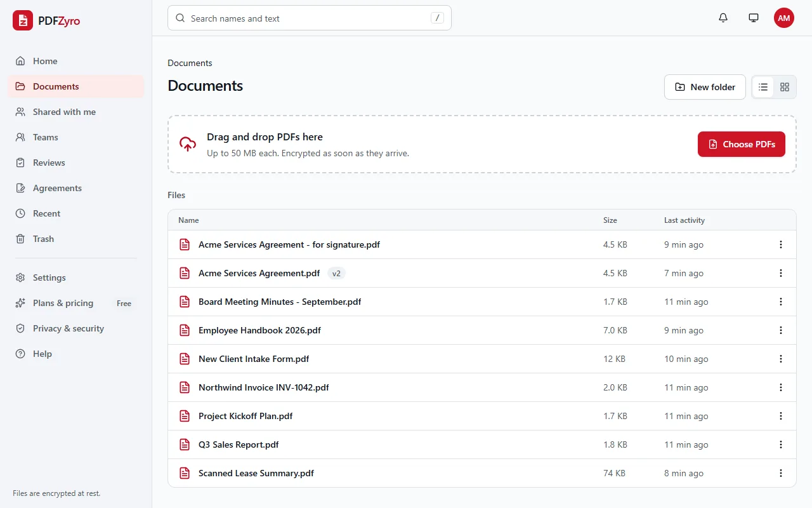Viewport: 812px width, 508px height.
Task: Sort by the Name column header
Action: coord(188,220)
